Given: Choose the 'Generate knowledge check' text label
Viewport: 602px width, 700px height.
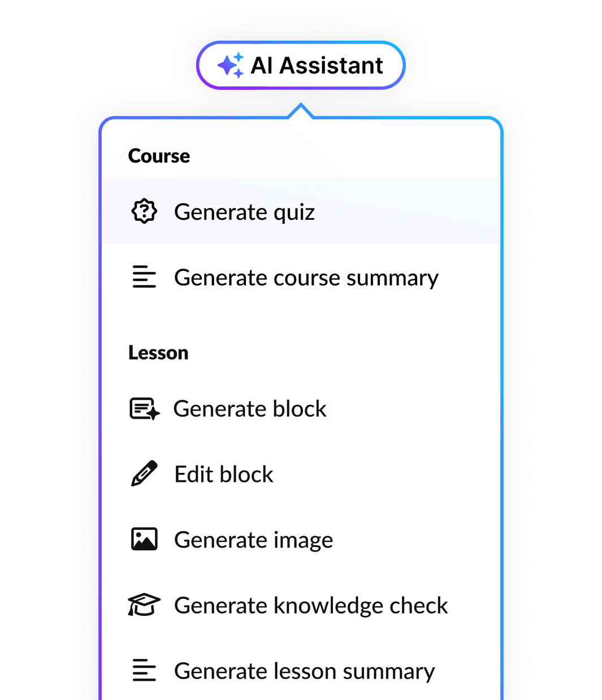Looking at the screenshot, I should (x=311, y=606).
